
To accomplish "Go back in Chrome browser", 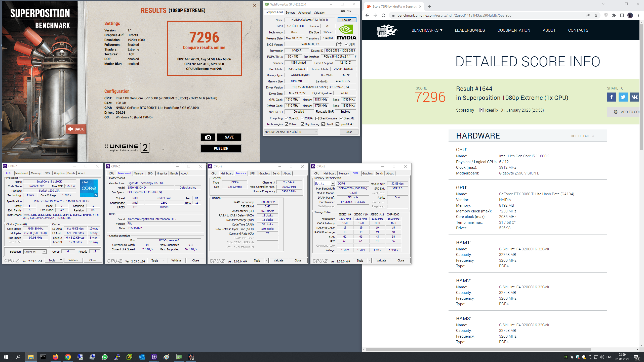I will coord(367,15).
